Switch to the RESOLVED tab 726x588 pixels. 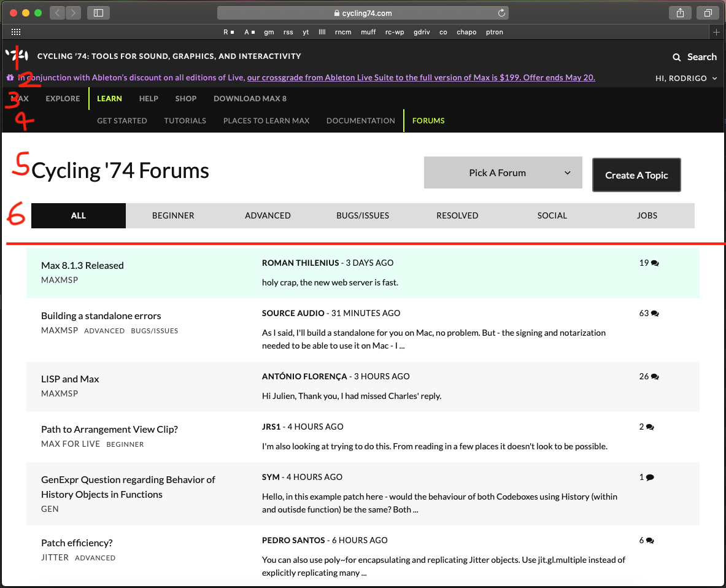pos(457,216)
